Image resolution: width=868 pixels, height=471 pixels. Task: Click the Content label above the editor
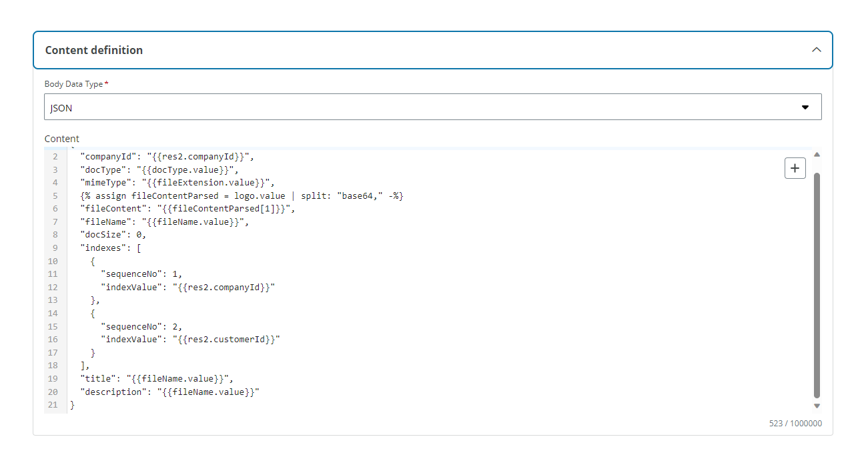pos(61,139)
